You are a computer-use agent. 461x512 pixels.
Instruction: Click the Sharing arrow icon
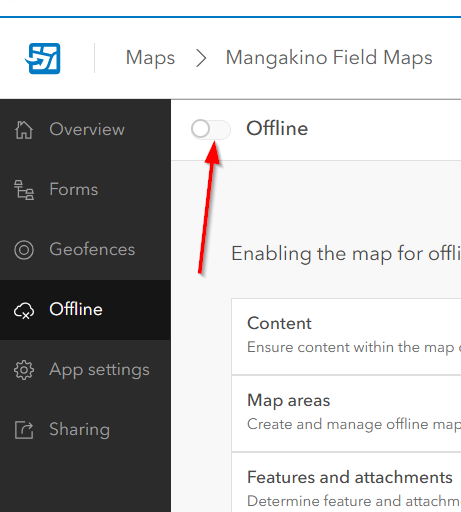(x=24, y=430)
